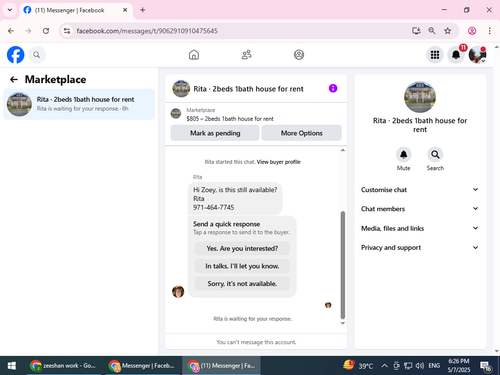Open the Windows Start button
The height and width of the screenshot is (375, 500).
pyautogui.click(x=12, y=366)
